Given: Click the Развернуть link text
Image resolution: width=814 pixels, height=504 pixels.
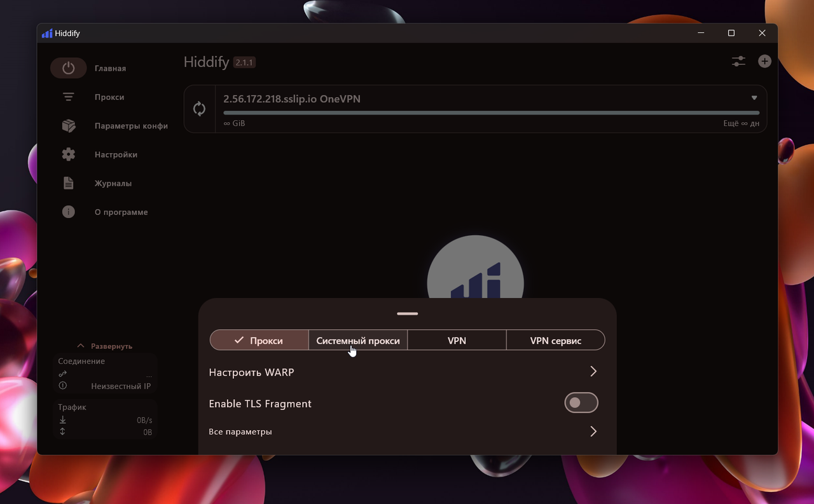Looking at the screenshot, I should tap(111, 346).
